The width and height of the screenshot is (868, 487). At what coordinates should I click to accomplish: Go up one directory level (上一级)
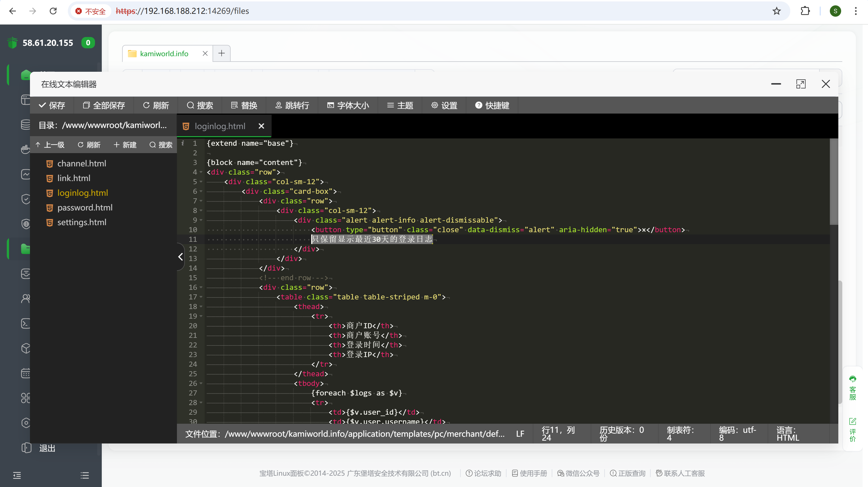(50, 145)
